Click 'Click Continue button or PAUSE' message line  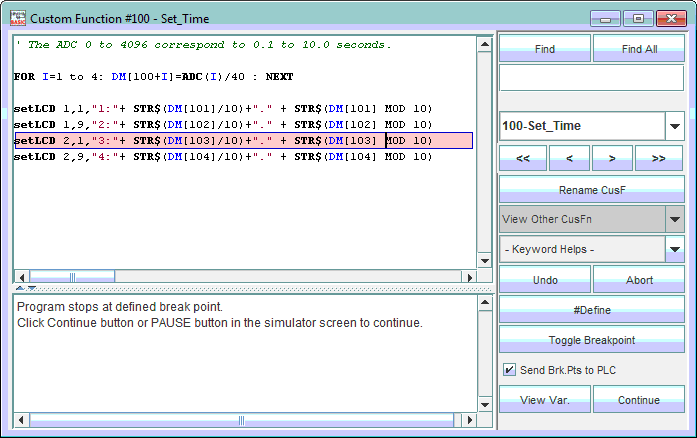click(x=220, y=323)
